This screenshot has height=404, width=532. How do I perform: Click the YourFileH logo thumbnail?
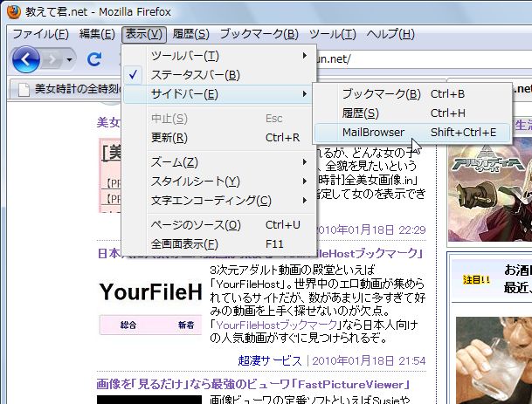click(x=150, y=292)
